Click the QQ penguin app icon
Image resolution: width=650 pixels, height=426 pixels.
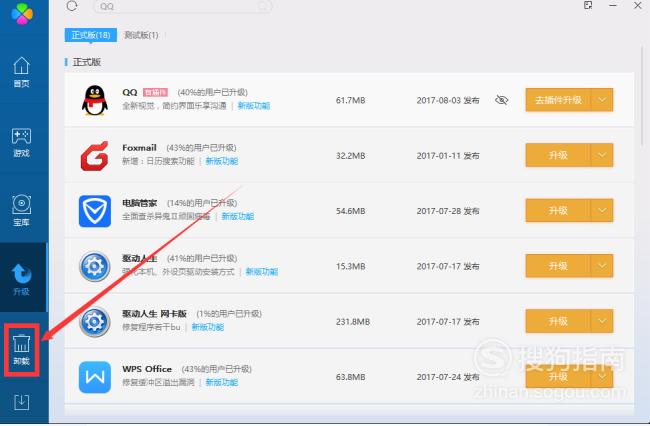click(95, 100)
